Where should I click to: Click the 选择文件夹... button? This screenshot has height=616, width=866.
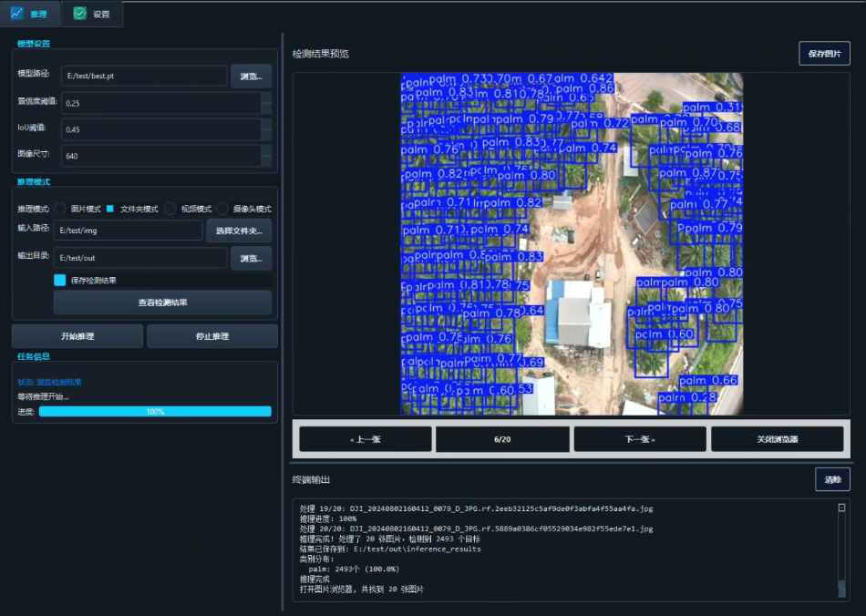pos(239,231)
